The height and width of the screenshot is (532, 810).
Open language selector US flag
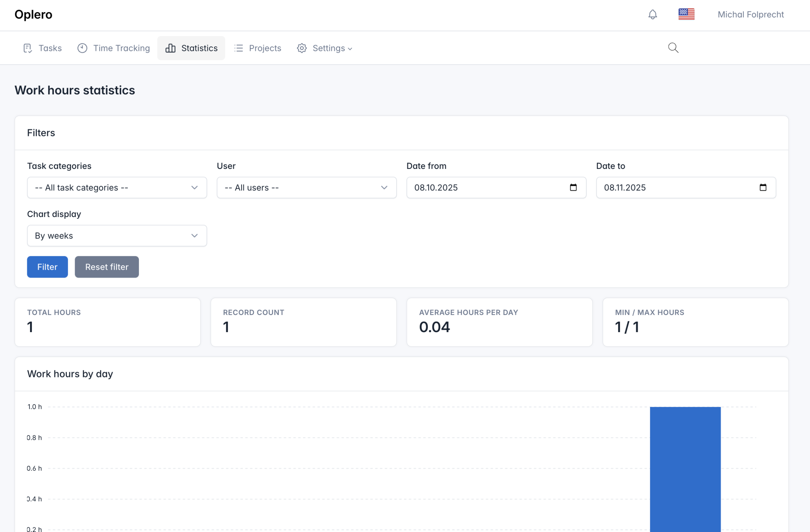click(x=686, y=14)
